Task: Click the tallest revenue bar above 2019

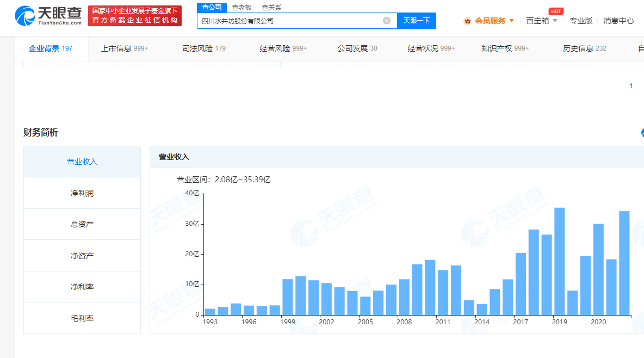Action: tap(559, 261)
